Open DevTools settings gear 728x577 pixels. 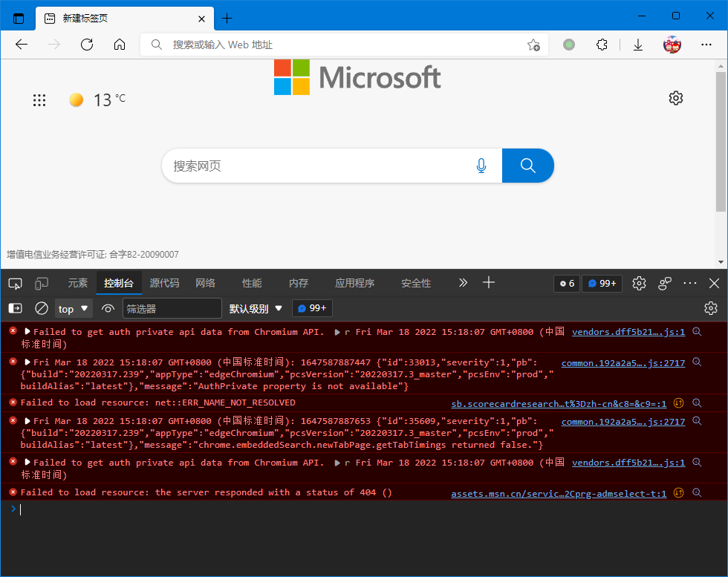coord(639,283)
